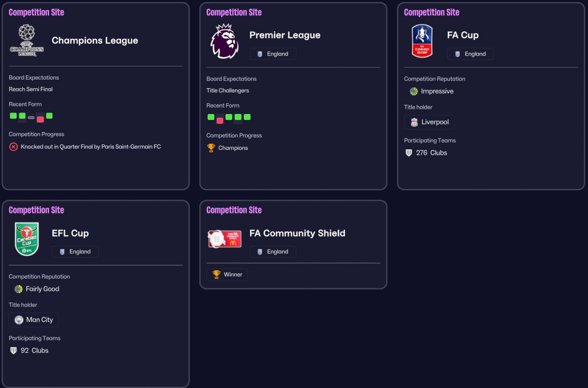Click the red loss marker in Premier League form
This screenshot has height=388, width=588.
click(x=220, y=120)
